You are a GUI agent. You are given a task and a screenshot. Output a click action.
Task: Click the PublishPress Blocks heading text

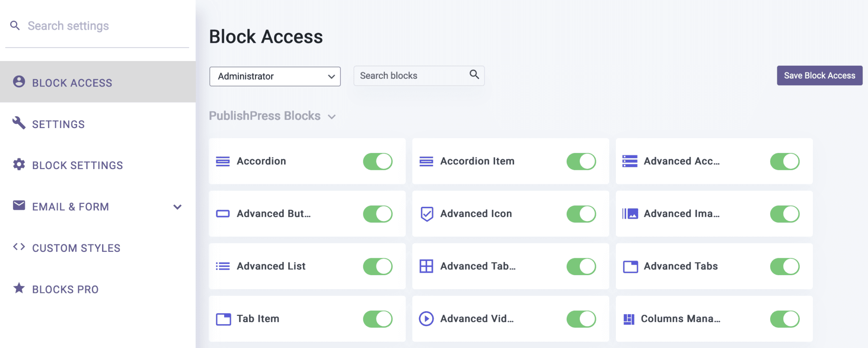(264, 116)
